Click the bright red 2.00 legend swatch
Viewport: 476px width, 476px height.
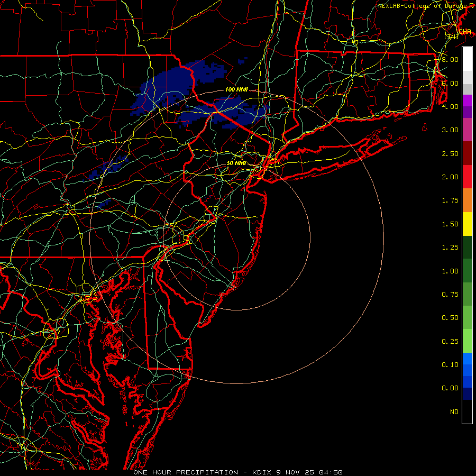467,177
